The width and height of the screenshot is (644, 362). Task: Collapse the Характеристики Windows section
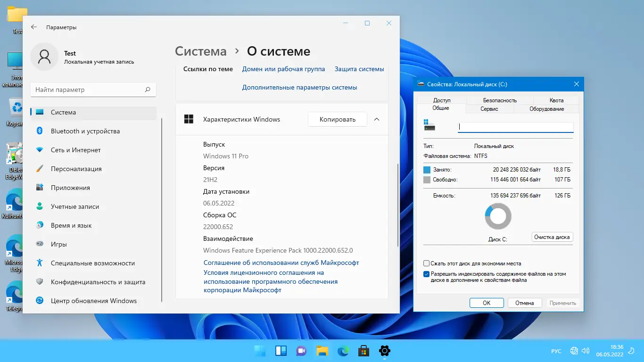point(377,119)
